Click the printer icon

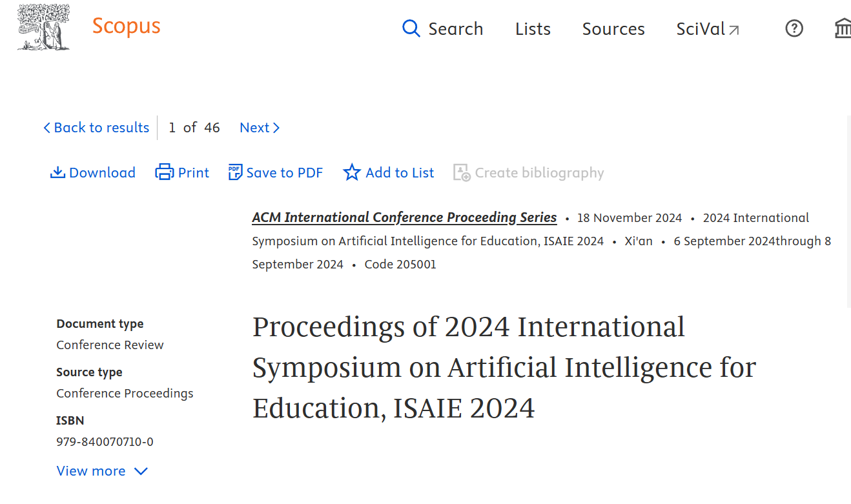click(165, 172)
